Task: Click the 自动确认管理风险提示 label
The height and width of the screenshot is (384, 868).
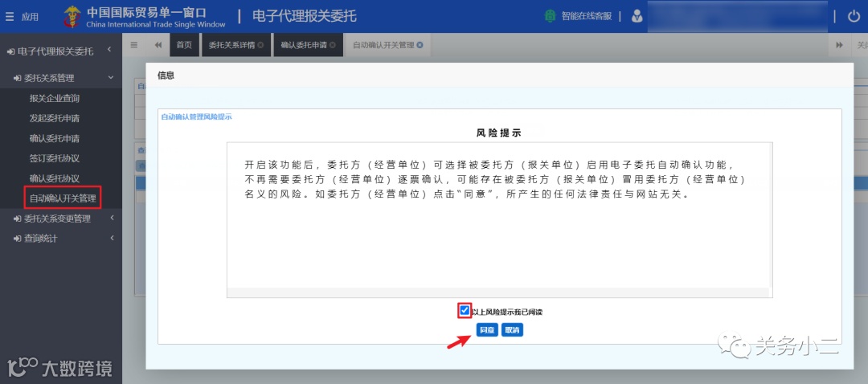Action: (197, 116)
